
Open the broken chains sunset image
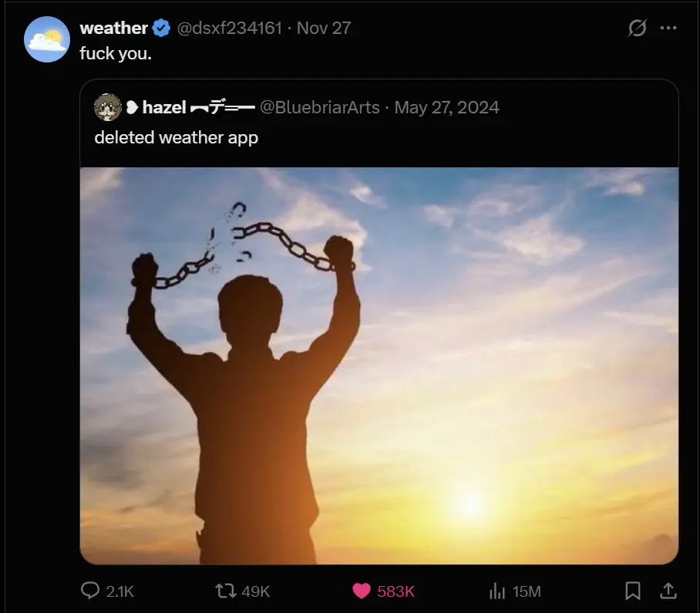point(379,365)
